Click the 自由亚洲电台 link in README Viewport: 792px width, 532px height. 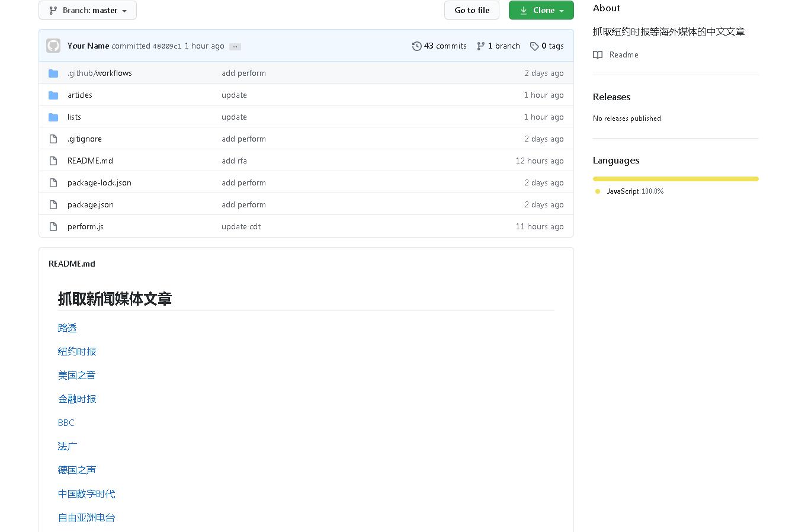(86, 517)
